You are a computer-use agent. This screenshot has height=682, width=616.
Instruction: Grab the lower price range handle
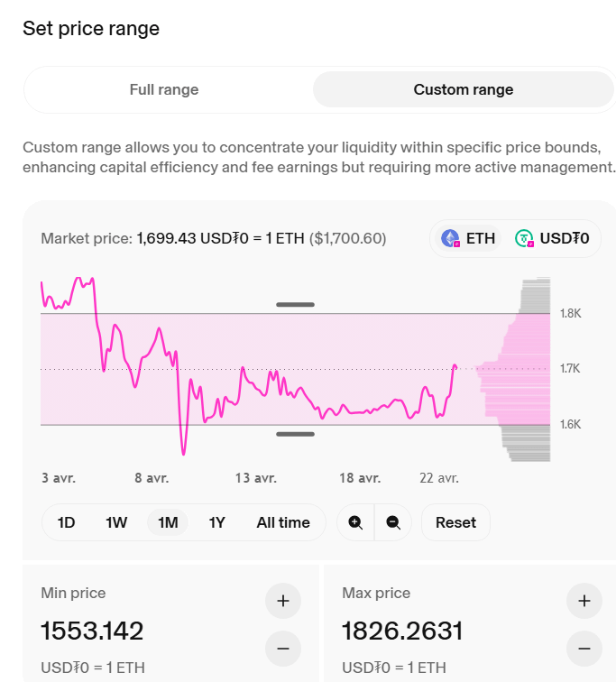pos(295,434)
